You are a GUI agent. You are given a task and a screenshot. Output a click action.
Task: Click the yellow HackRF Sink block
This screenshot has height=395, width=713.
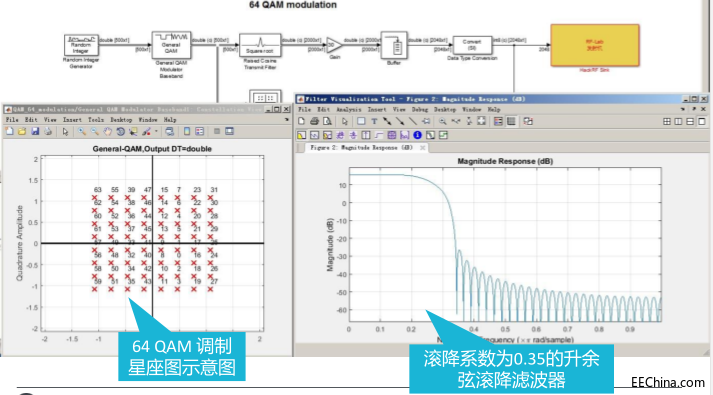click(595, 45)
